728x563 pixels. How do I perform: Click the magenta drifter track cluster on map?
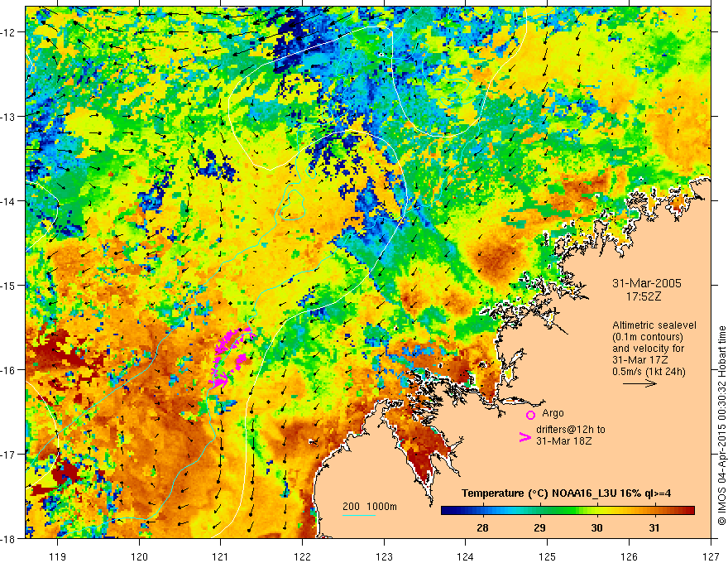pos(231,357)
